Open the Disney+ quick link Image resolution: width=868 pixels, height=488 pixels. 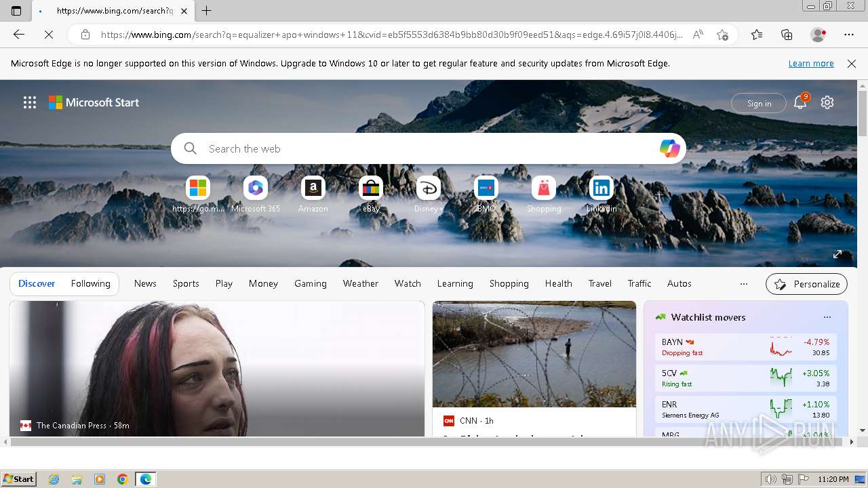pos(429,195)
